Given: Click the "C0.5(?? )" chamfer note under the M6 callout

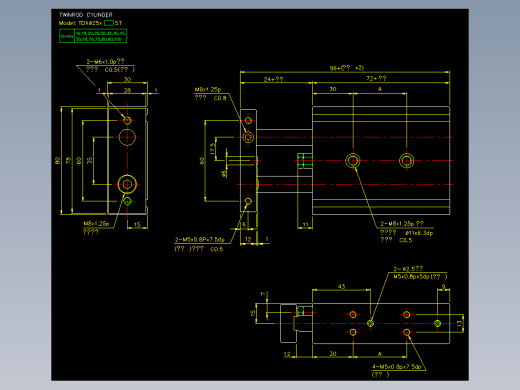Looking at the screenshot, I should pos(120,70).
